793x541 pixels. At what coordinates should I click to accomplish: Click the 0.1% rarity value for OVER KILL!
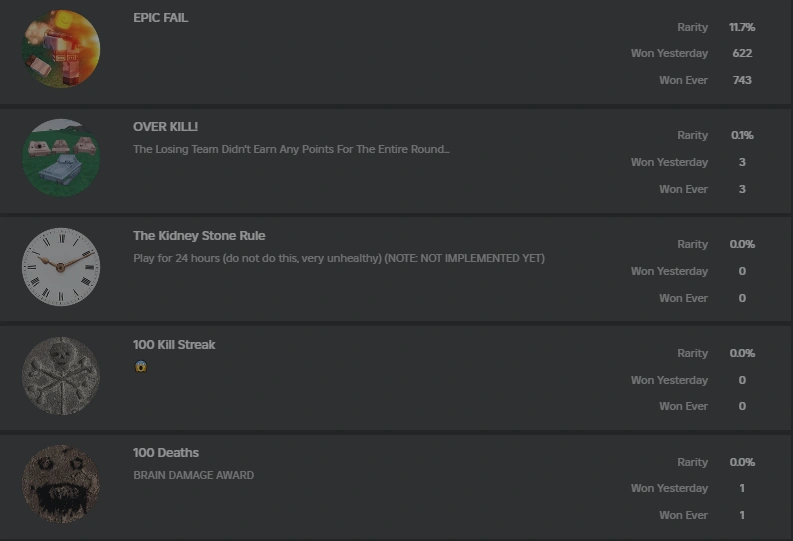point(742,136)
